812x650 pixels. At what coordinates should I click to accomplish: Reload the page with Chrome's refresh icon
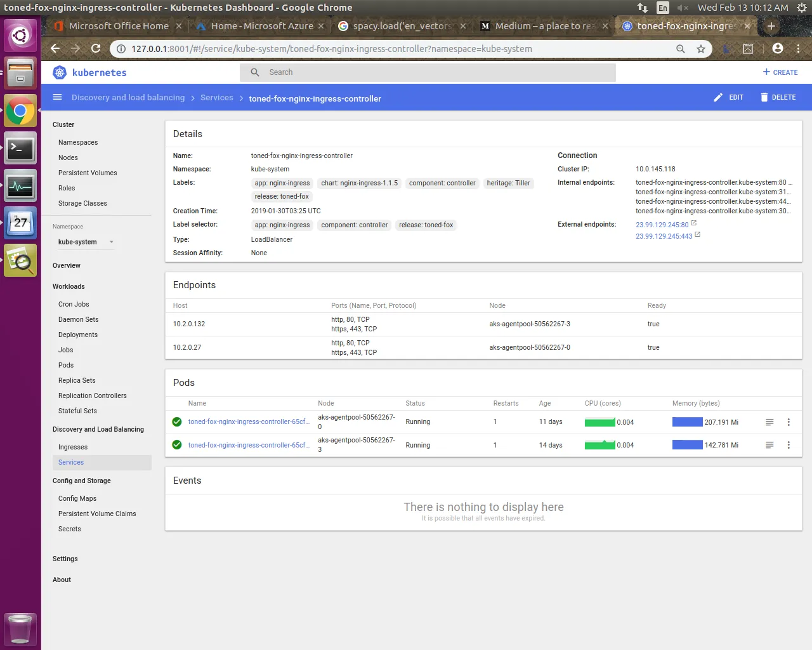coord(96,49)
